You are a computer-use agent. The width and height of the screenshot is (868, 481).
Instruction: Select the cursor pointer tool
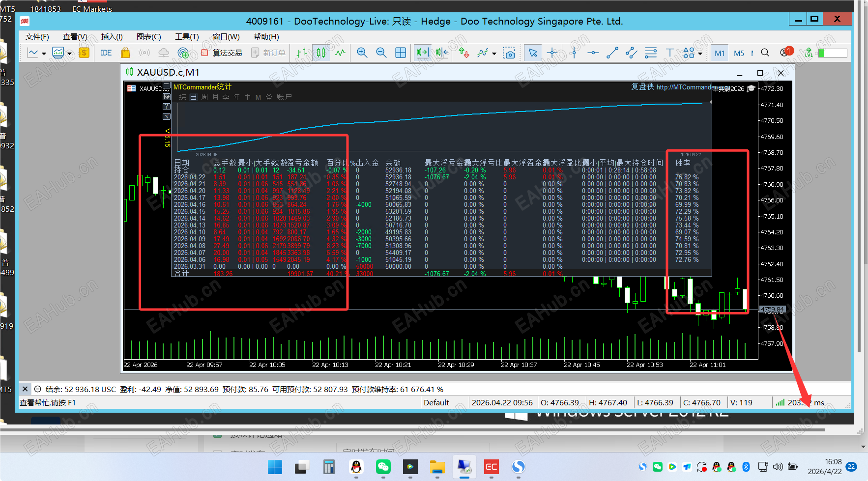533,53
